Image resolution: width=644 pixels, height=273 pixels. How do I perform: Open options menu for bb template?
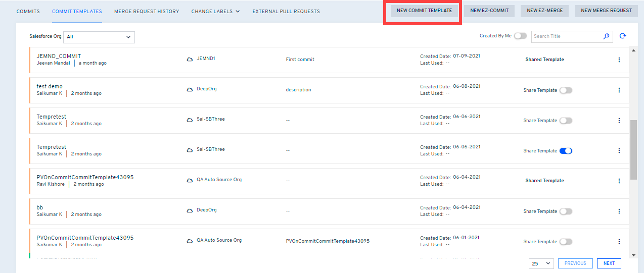click(x=619, y=211)
